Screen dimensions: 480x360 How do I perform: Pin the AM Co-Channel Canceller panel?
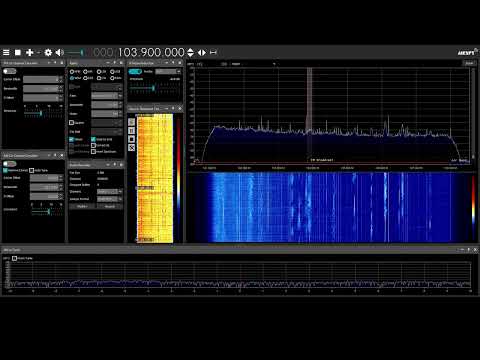click(55, 155)
